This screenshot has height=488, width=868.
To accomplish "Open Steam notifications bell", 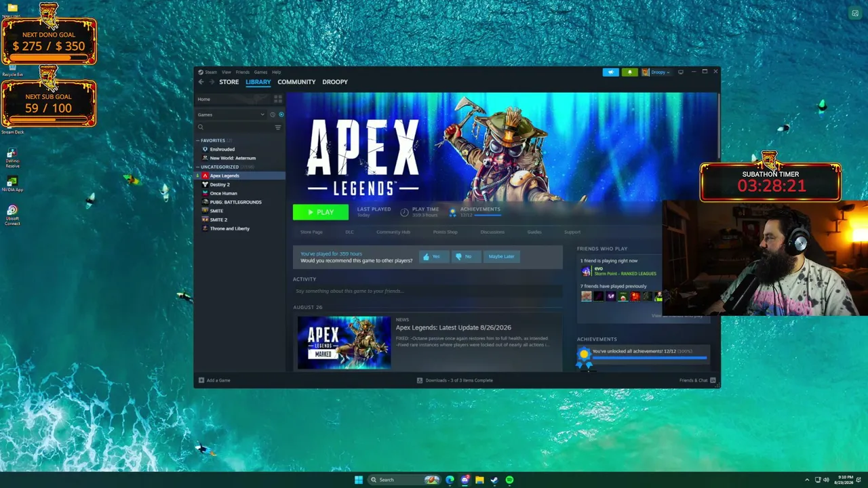I will [x=629, y=72].
